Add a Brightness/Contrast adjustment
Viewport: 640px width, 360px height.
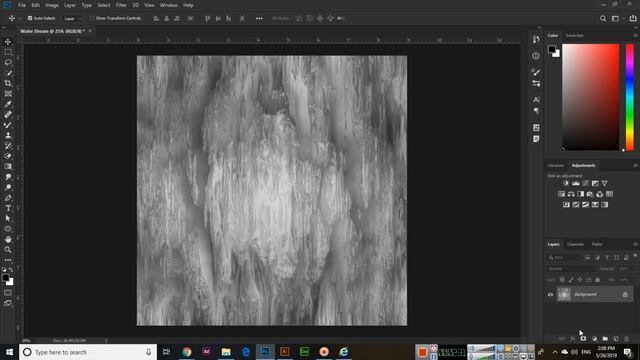(x=566, y=183)
